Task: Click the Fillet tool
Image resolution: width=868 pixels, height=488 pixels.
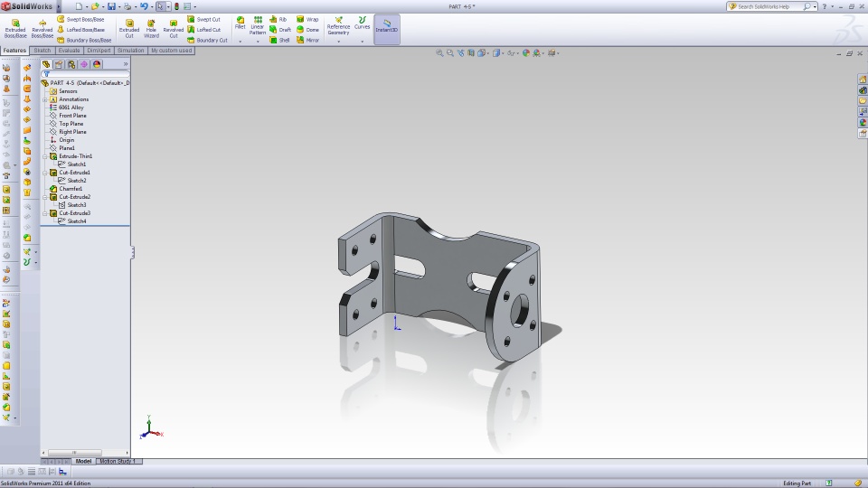Action: (241, 23)
